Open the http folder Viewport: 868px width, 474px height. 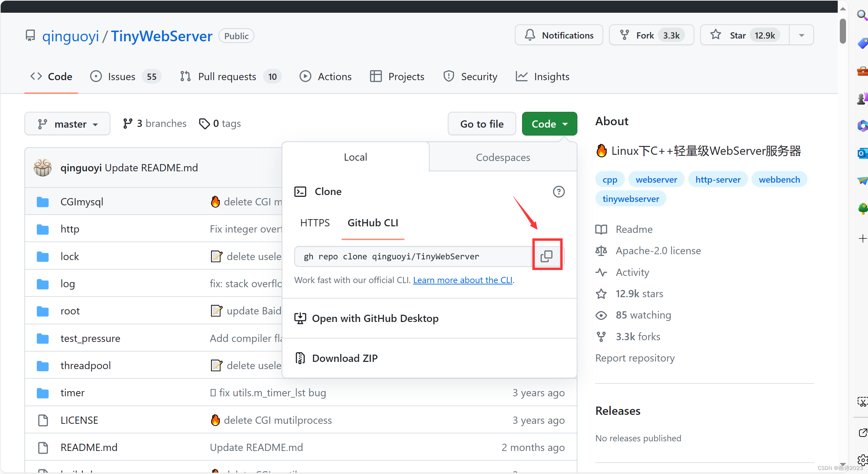coord(70,229)
